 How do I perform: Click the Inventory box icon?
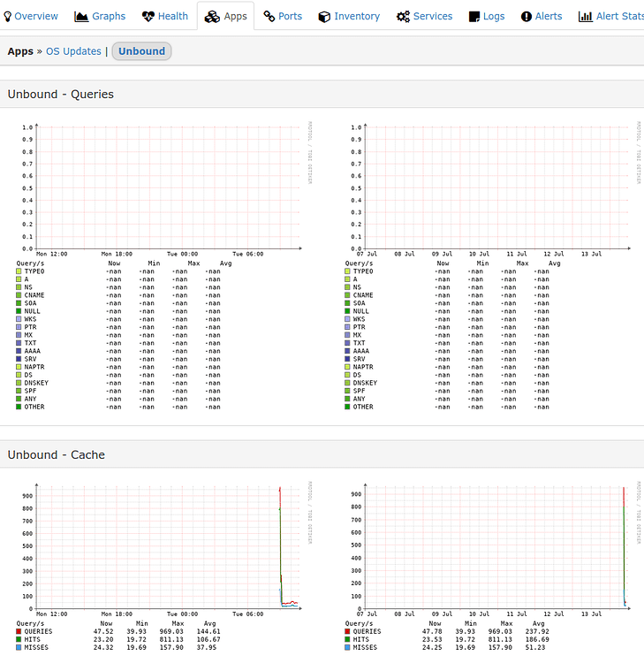(x=324, y=17)
